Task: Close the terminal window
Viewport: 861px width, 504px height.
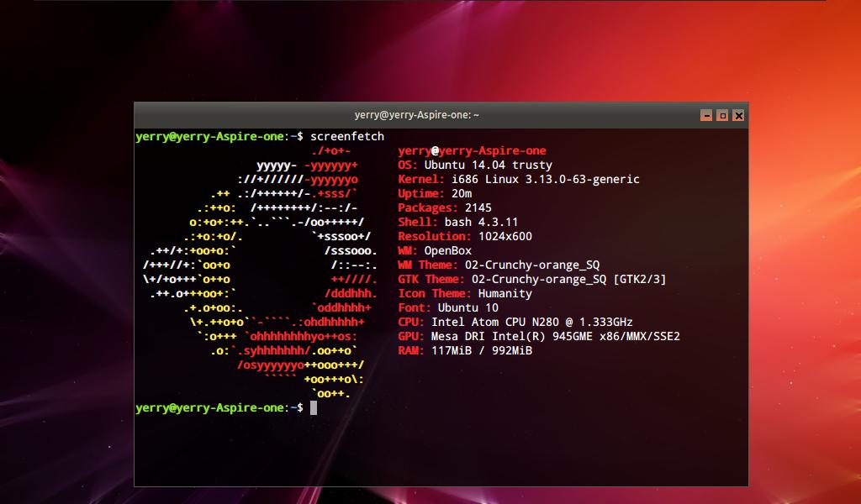Action: point(738,115)
